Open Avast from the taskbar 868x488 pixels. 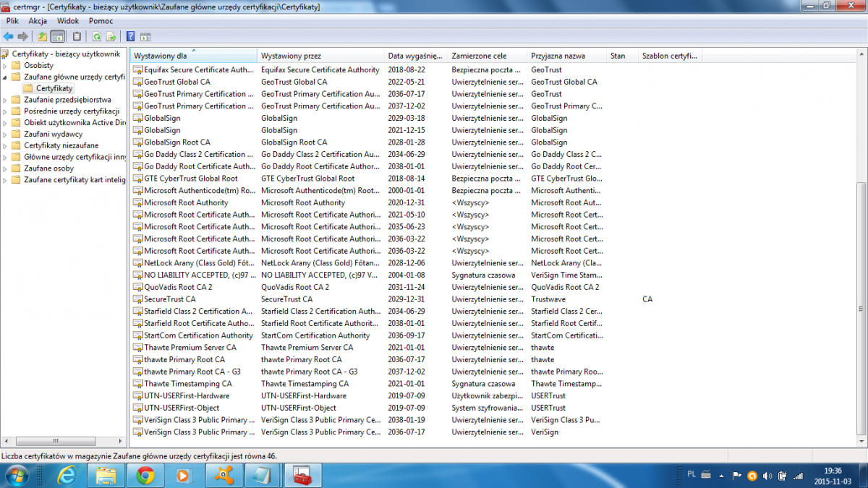click(223, 475)
